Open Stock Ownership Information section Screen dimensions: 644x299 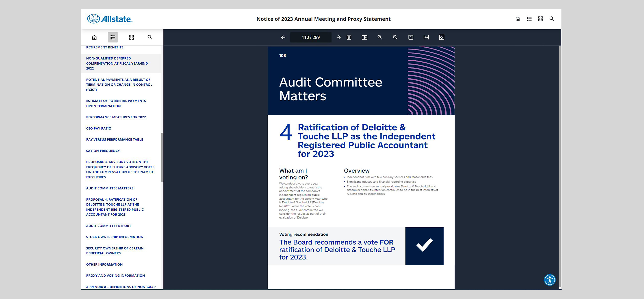[x=115, y=237]
